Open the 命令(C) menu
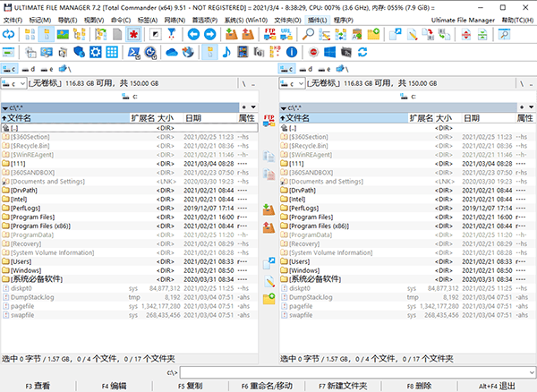 [121, 21]
